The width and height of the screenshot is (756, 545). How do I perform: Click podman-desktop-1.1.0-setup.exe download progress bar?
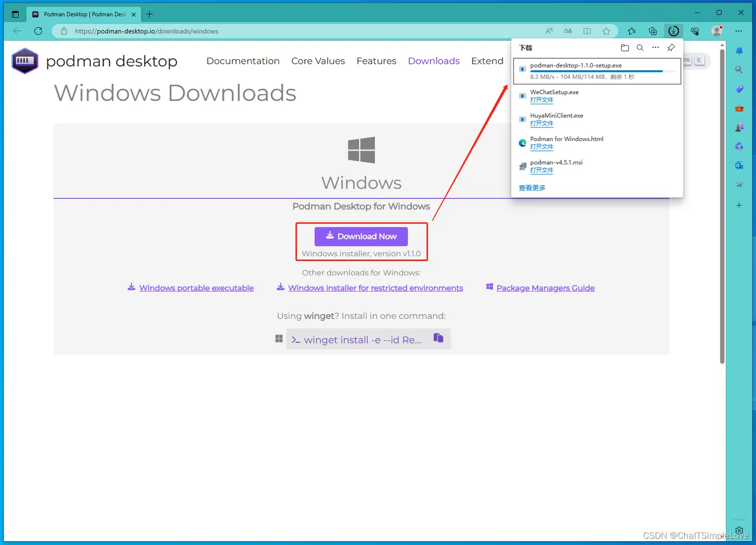tap(603, 71)
